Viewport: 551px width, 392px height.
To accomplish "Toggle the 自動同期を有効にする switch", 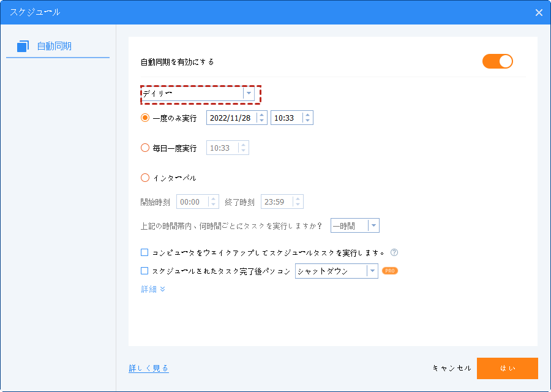I will pos(497,61).
